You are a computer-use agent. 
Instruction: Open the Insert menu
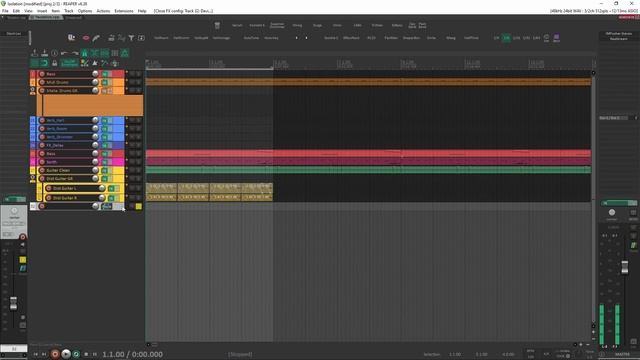pyautogui.click(x=42, y=11)
